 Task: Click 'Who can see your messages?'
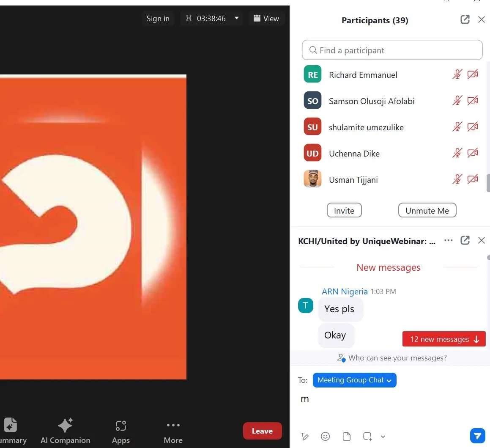point(392,358)
